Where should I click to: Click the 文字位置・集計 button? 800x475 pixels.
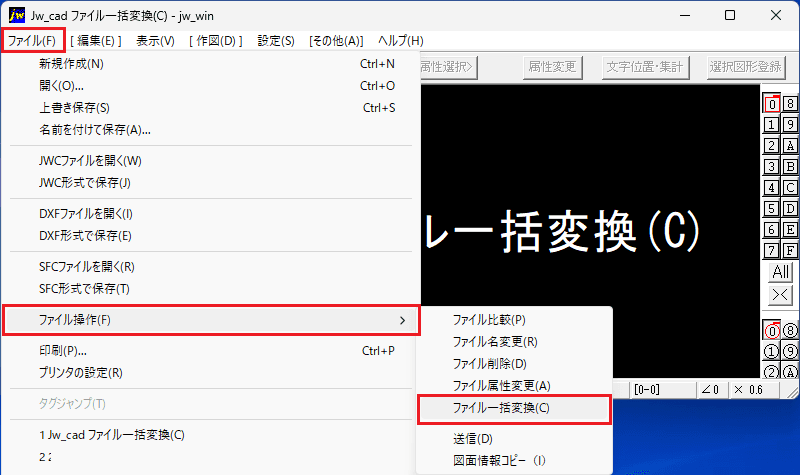pyautogui.click(x=645, y=67)
